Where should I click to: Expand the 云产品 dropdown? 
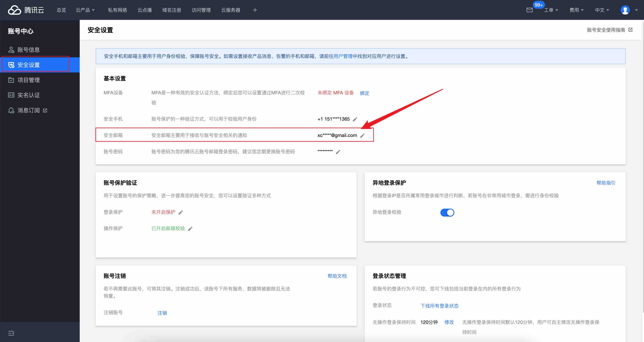[85, 10]
